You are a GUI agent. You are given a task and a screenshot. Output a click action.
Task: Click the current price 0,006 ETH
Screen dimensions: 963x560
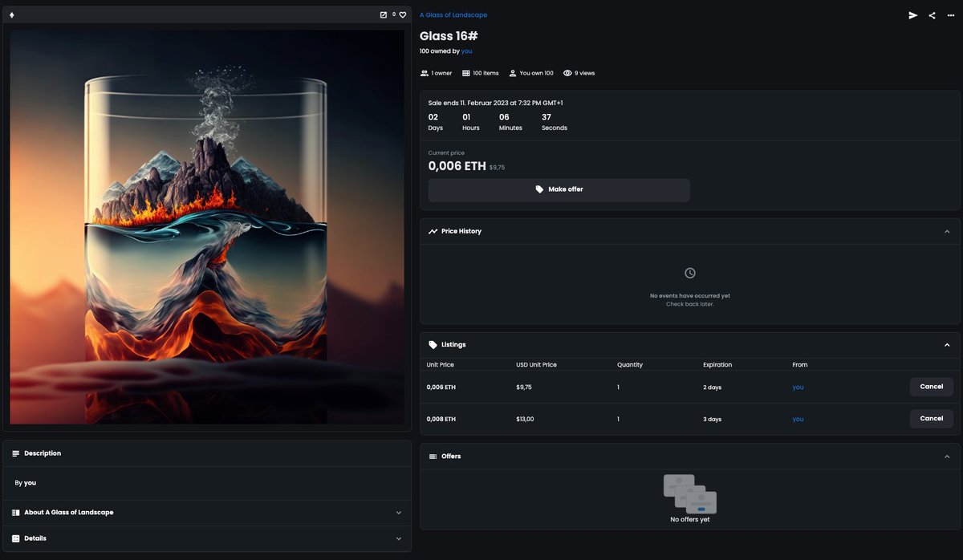(x=457, y=166)
